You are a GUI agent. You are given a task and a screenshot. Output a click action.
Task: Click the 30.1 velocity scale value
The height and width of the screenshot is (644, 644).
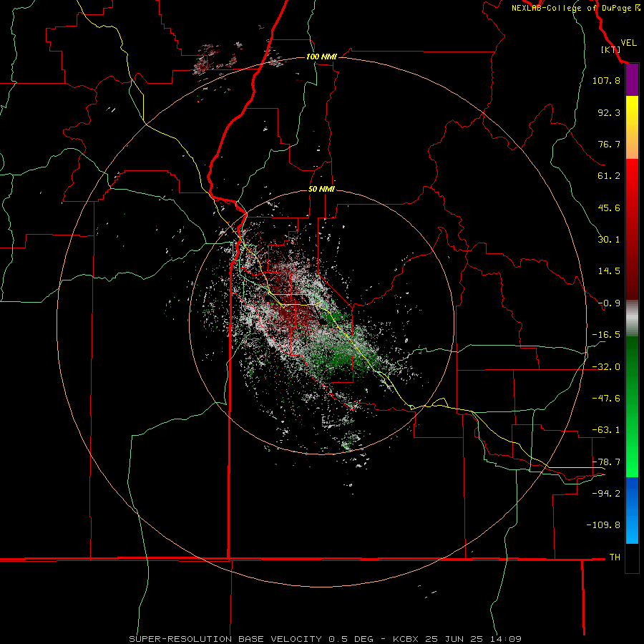click(x=609, y=240)
